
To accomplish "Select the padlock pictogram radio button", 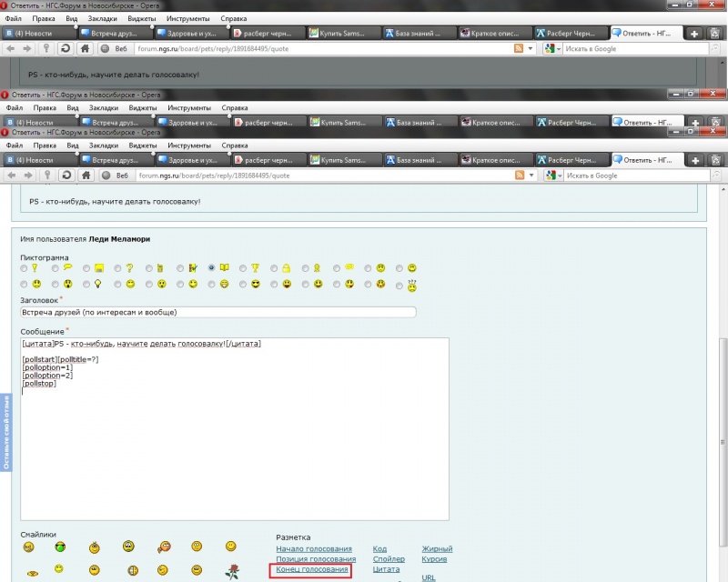I will tap(274, 268).
